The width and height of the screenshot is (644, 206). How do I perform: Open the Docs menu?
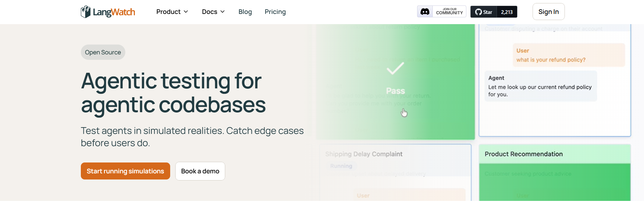pos(210,12)
